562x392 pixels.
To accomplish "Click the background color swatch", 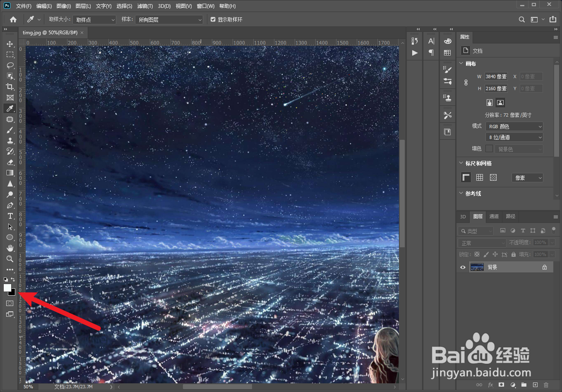I will 13,293.
